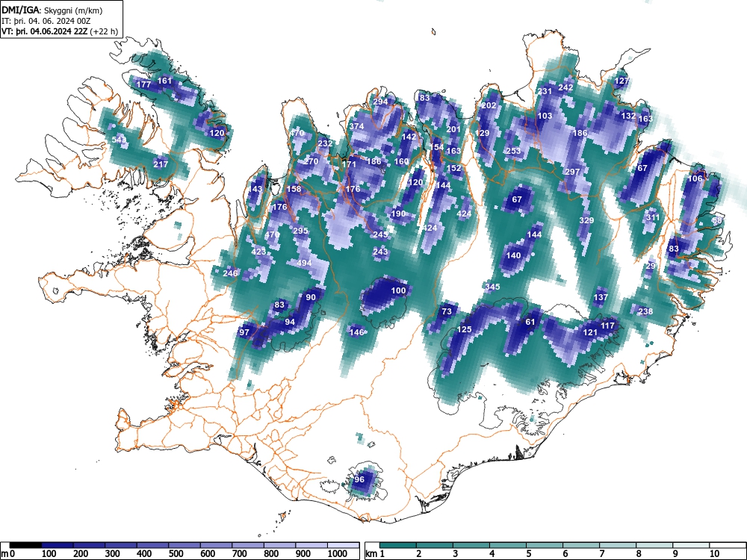Click the '137' visibility value on the map

(x=601, y=298)
